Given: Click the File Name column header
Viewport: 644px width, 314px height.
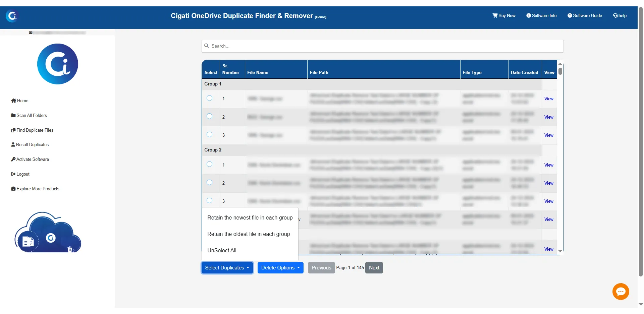Looking at the screenshot, I should [276, 69].
